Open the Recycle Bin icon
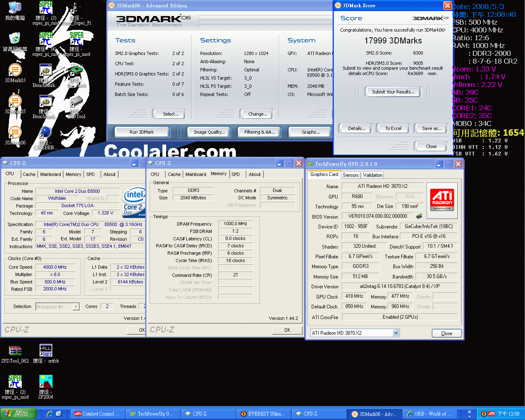Image resolution: width=525 pixels, height=420 pixels. click(15, 39)
